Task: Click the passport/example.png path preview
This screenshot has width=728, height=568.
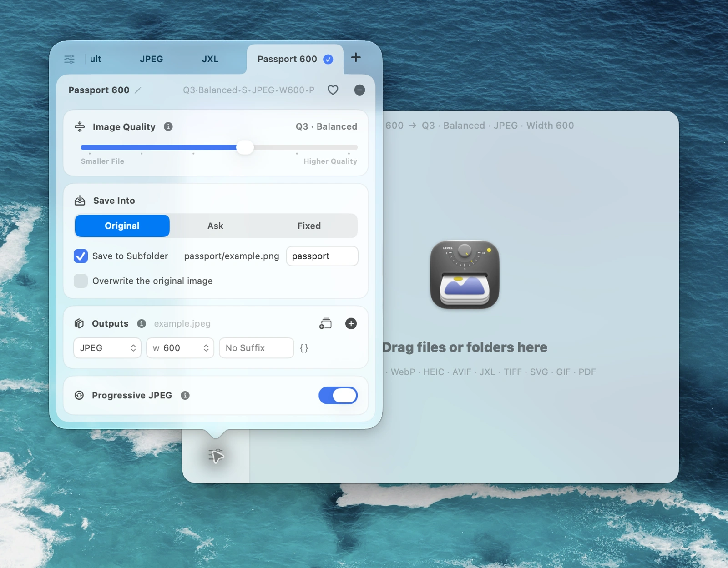Action: click(232, 256)
